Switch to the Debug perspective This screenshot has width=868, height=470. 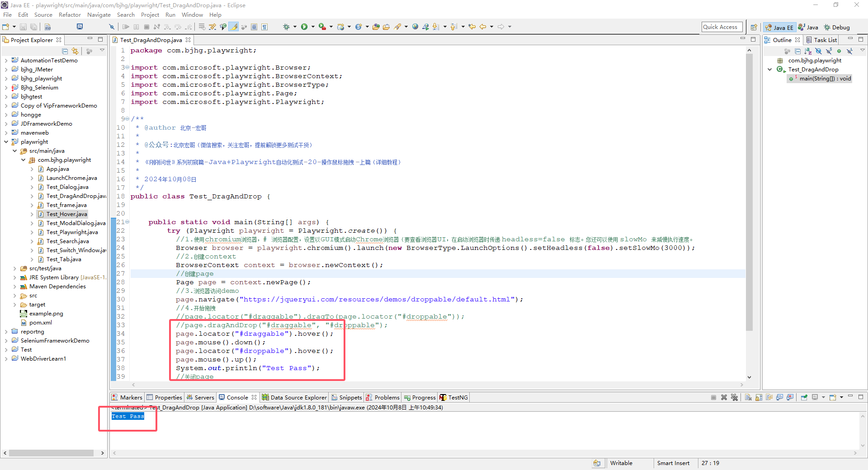[x=836, y=27]
